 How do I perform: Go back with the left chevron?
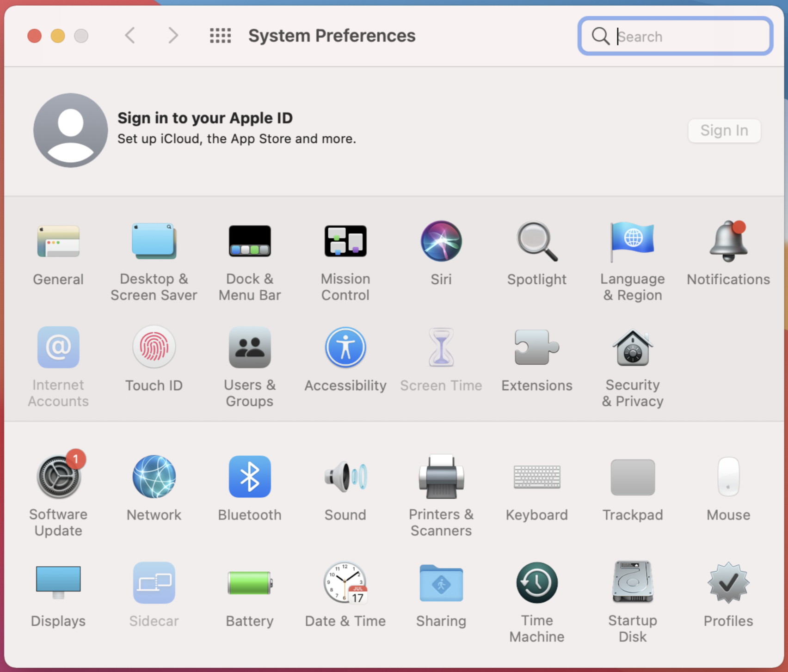tap(130, 35)
